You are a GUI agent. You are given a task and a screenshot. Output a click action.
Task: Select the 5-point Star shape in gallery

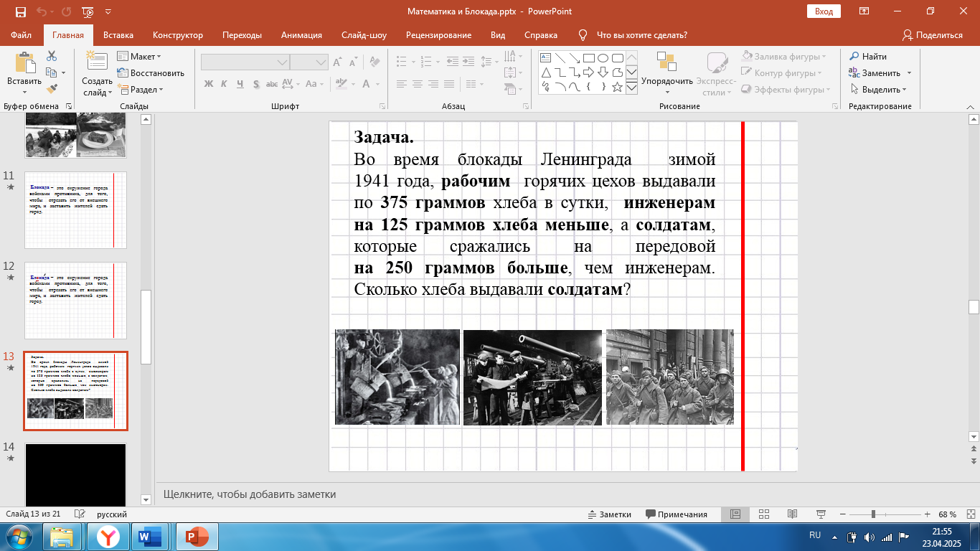click(617, 87)
